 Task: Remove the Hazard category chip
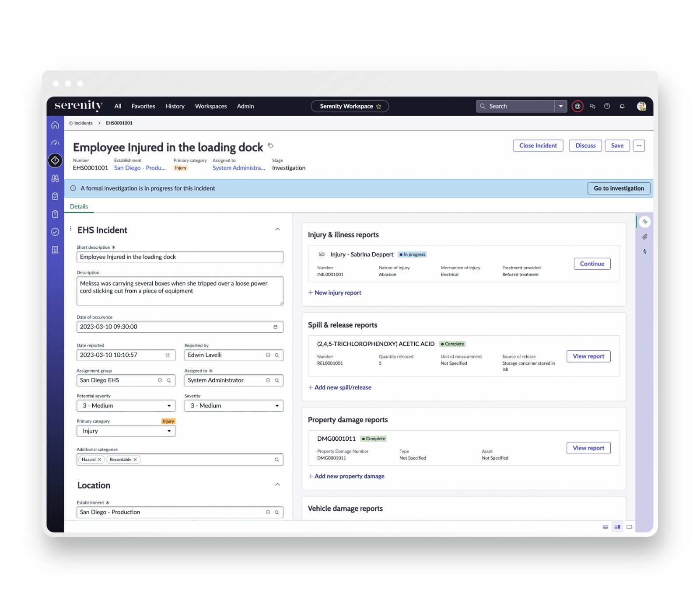point(99,460)
